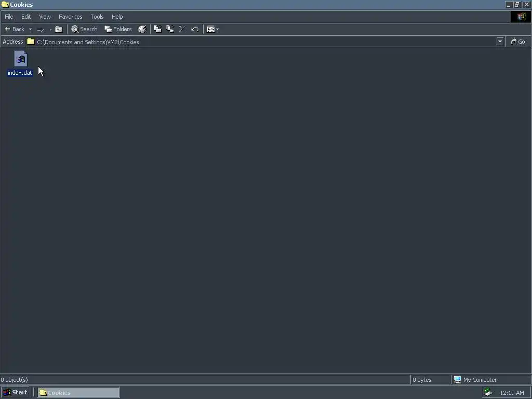532x399 pixels.
Task: Open the Forward history dropdown arrow
Action: point(50,30)
